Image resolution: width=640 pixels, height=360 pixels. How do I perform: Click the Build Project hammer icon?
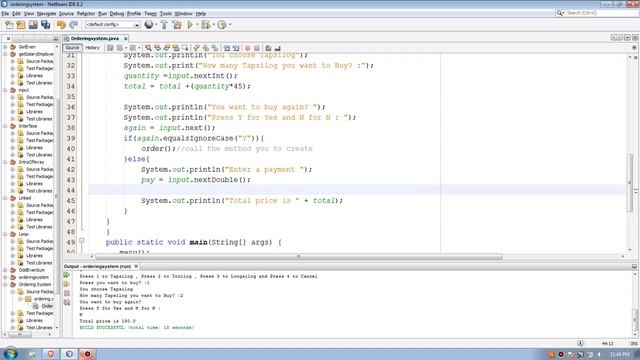[x=164, y=25]
